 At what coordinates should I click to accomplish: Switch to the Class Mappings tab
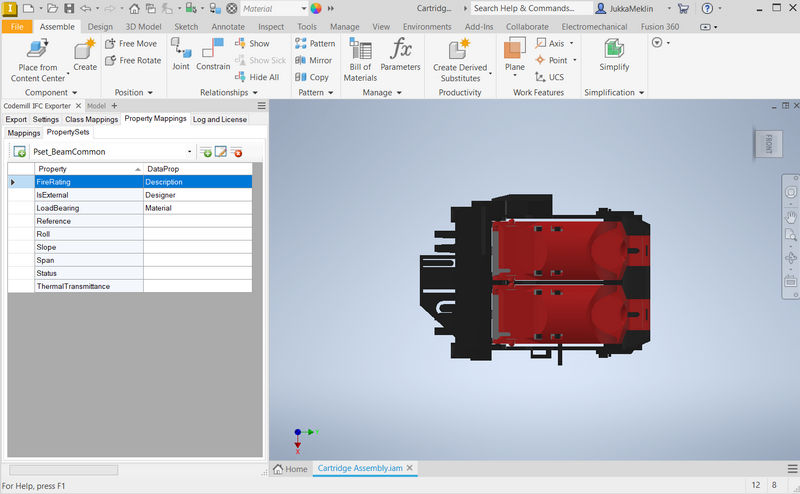tap(92, 119)
